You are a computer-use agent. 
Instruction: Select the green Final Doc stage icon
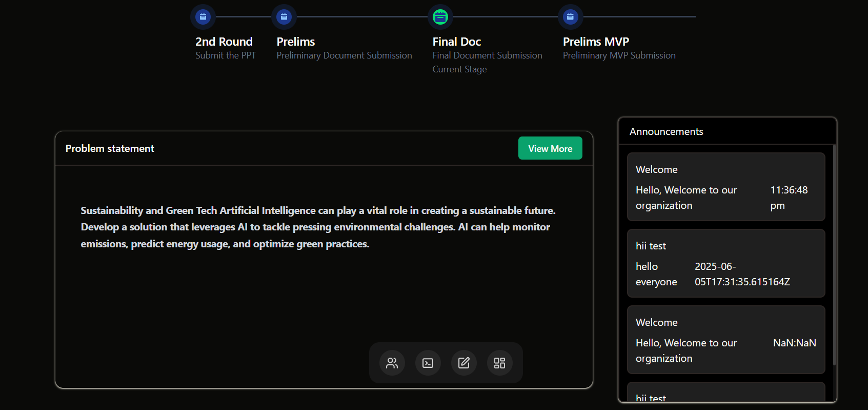click(440, 17)
